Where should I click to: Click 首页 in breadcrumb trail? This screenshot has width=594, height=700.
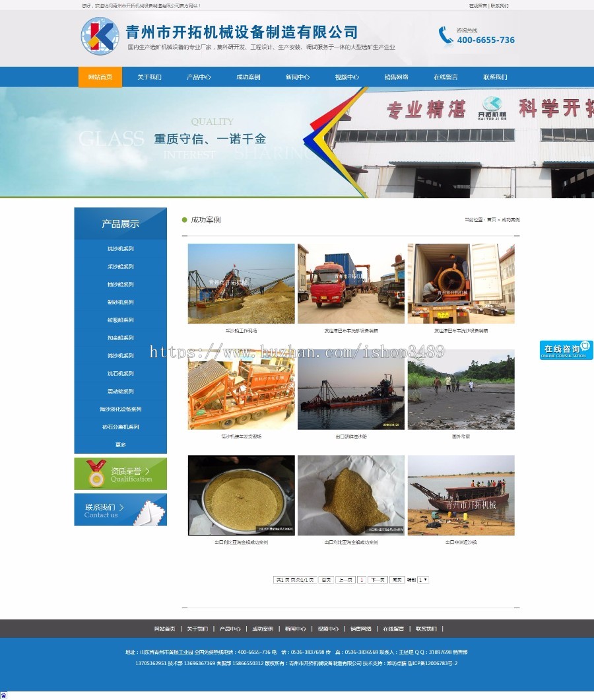coord(491,220)
